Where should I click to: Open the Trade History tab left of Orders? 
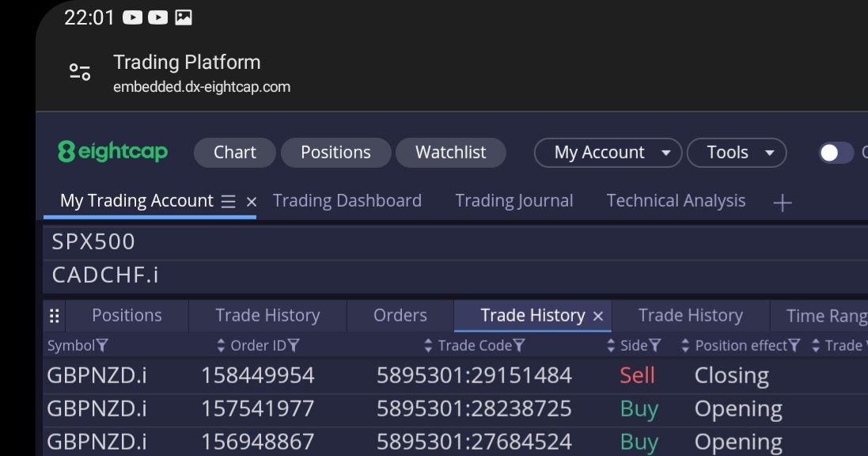[x=267, y=315]
